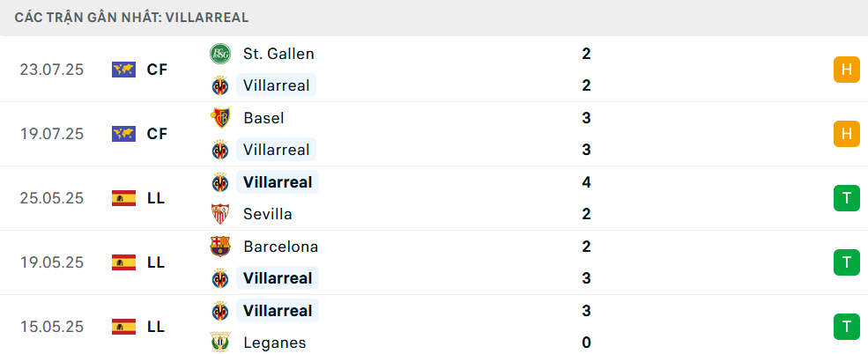This screenshot has height=354, width=868.
Task: Click the Các trận gần nhất: Villarreal header
Action: coord(132,18)
